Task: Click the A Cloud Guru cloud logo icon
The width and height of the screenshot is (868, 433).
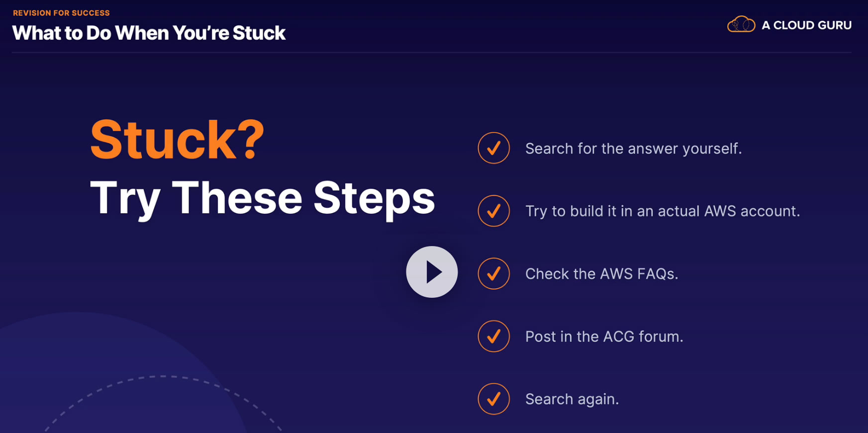Action: point(741,24)
